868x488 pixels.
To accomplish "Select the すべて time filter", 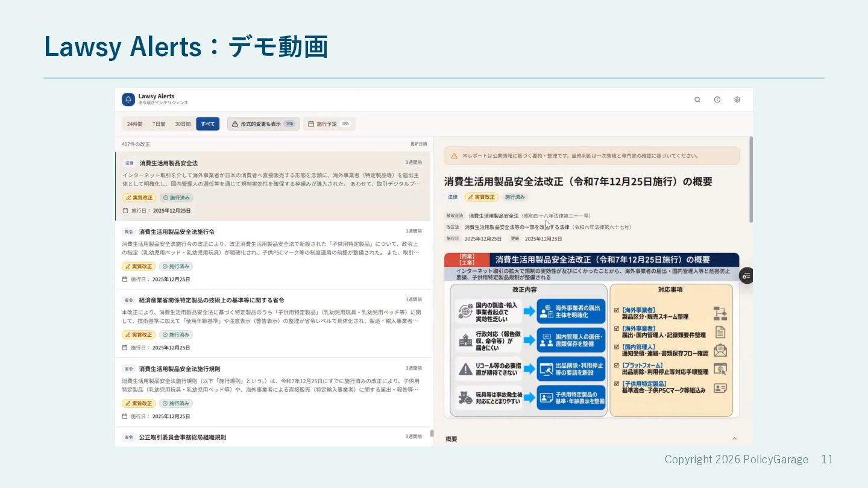I will click(x=207, y=124).
